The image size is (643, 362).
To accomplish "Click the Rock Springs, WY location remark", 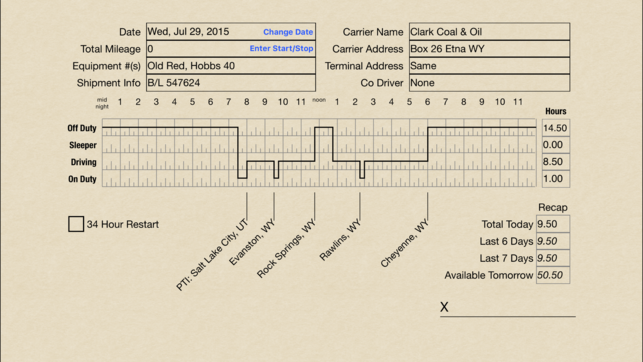I will (286, 248).
